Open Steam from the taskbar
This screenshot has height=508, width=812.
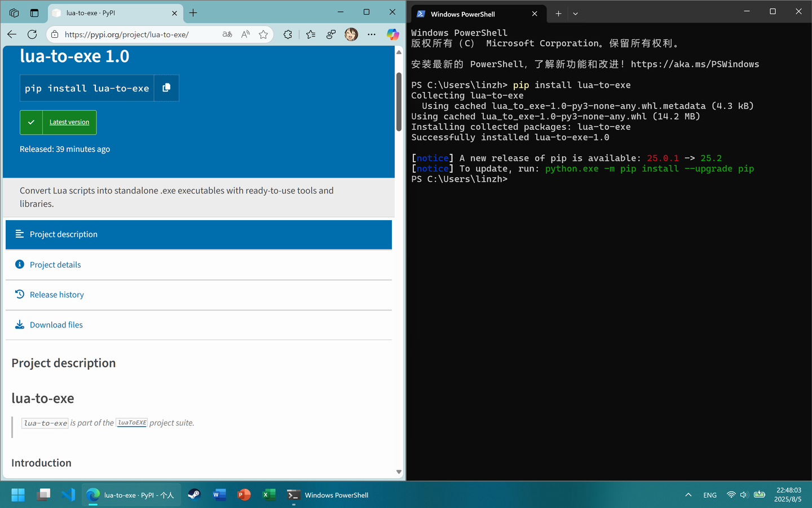[194, 495]
